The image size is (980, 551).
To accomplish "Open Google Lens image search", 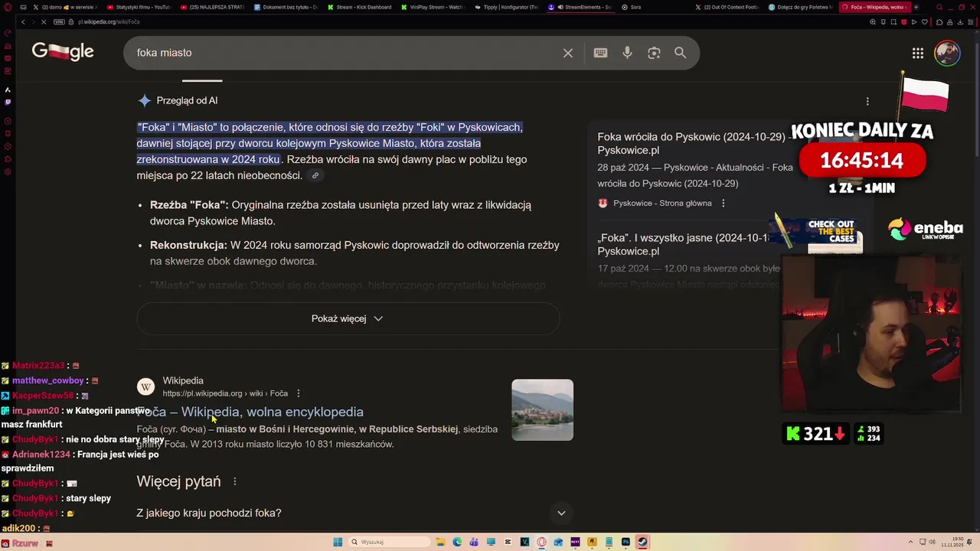I will [654, 53].
